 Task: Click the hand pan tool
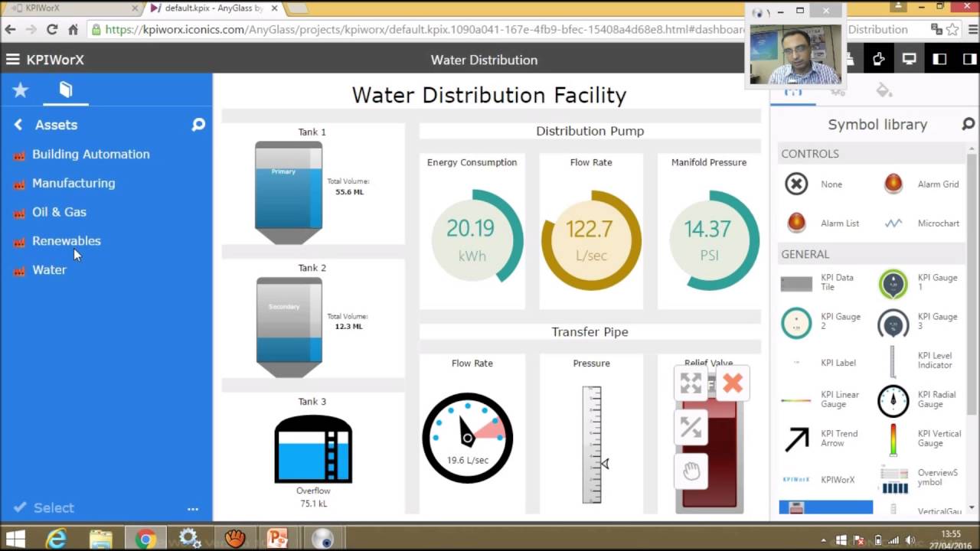pyautogui.click(x=691, y=471)
